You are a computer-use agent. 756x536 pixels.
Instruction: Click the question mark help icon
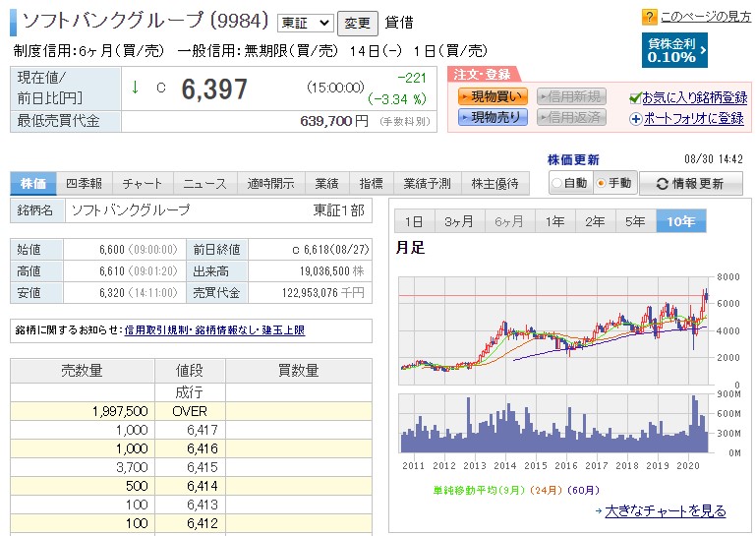pos(650,18)
